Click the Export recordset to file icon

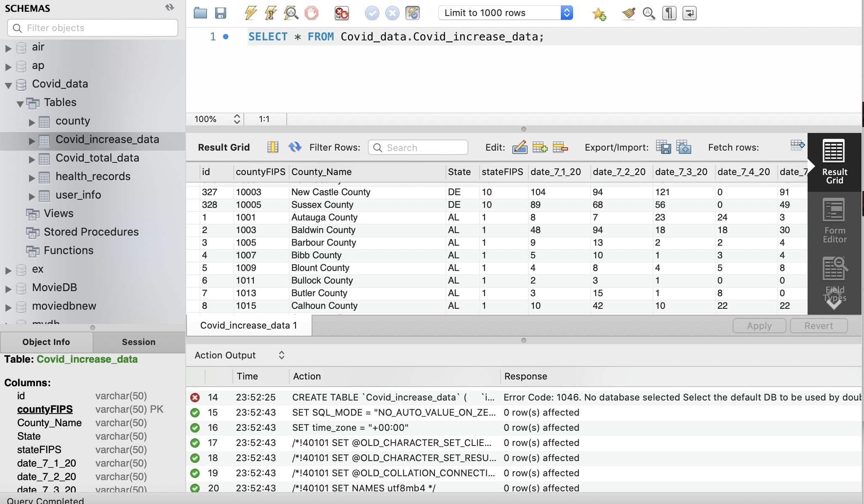point(663,147)
